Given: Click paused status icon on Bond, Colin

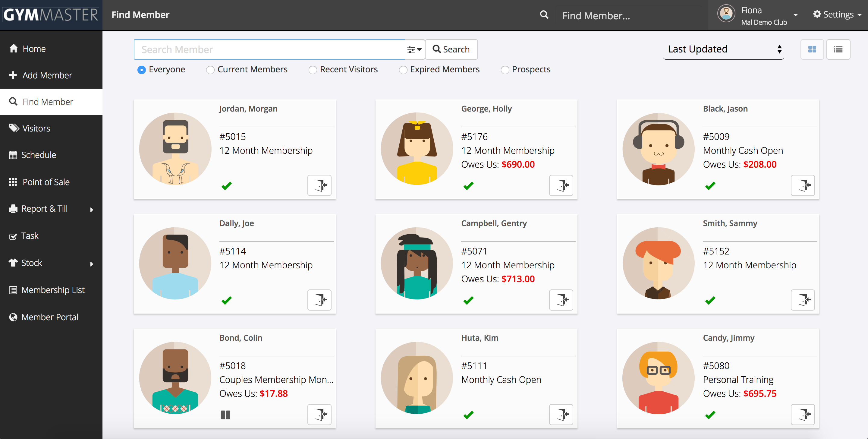Looking at the screenshot, I should click(225, 415).
